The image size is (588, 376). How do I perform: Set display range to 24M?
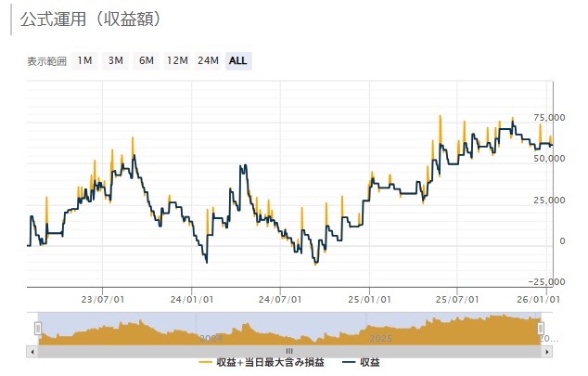(x=209, y=61)
